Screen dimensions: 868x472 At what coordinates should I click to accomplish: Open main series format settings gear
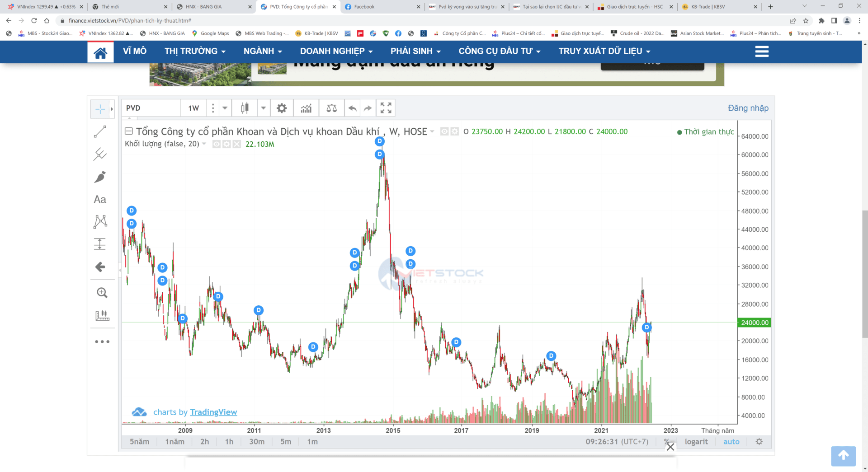454,131
